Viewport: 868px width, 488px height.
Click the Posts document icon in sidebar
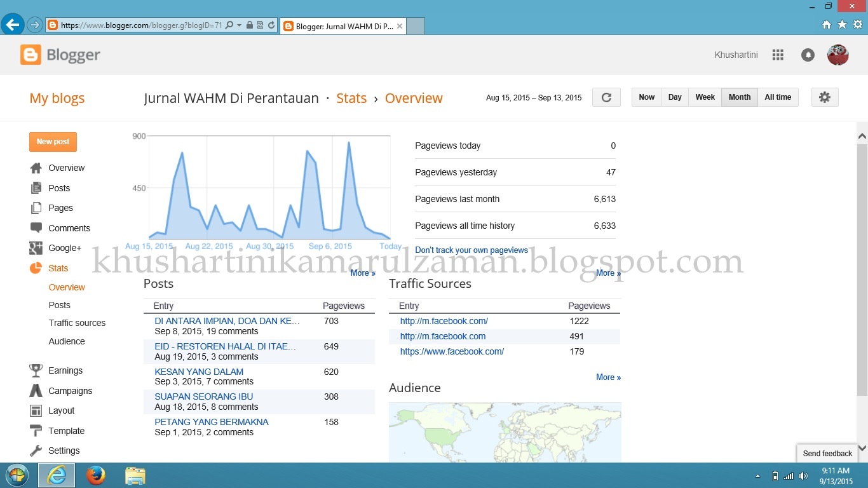click(x=36, y=188)
